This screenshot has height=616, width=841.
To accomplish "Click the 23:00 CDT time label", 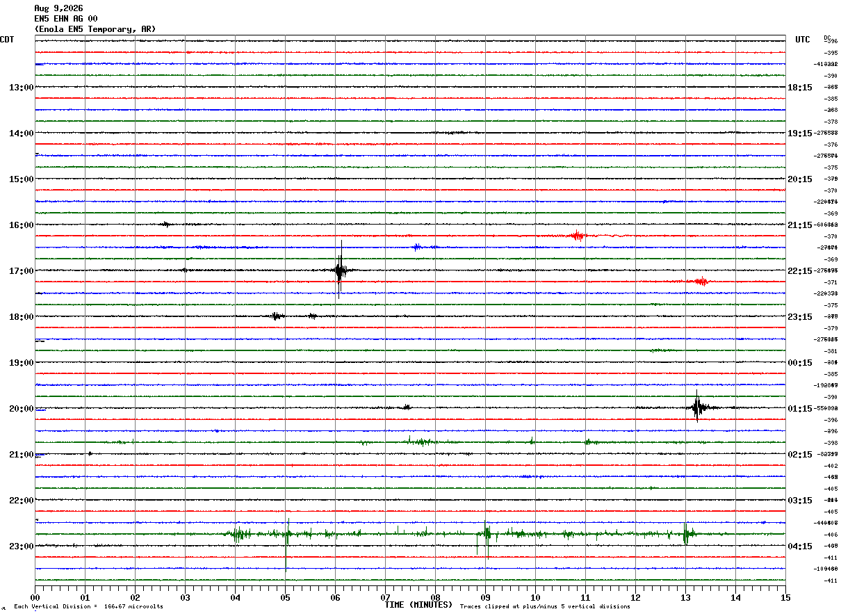I will [22, 546].
